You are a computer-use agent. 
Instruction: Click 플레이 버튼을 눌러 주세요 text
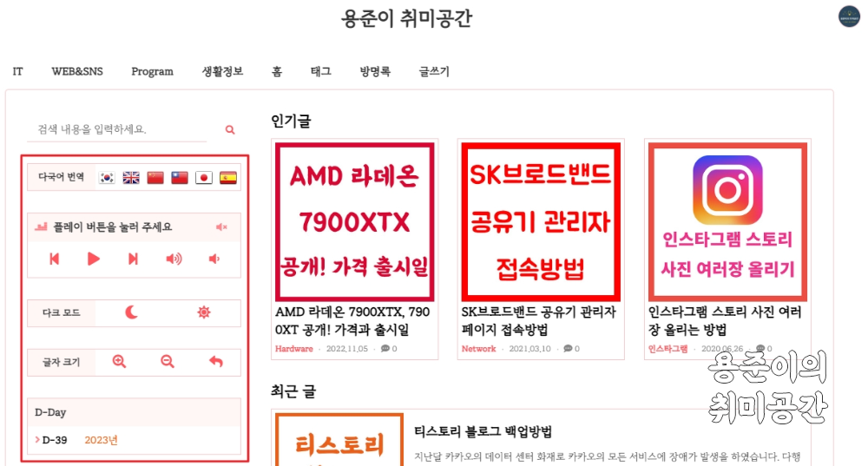112,226
